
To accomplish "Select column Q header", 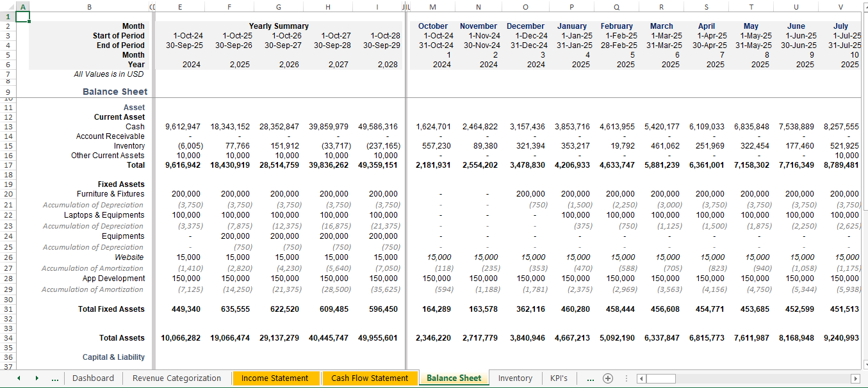I will point(616,6).
